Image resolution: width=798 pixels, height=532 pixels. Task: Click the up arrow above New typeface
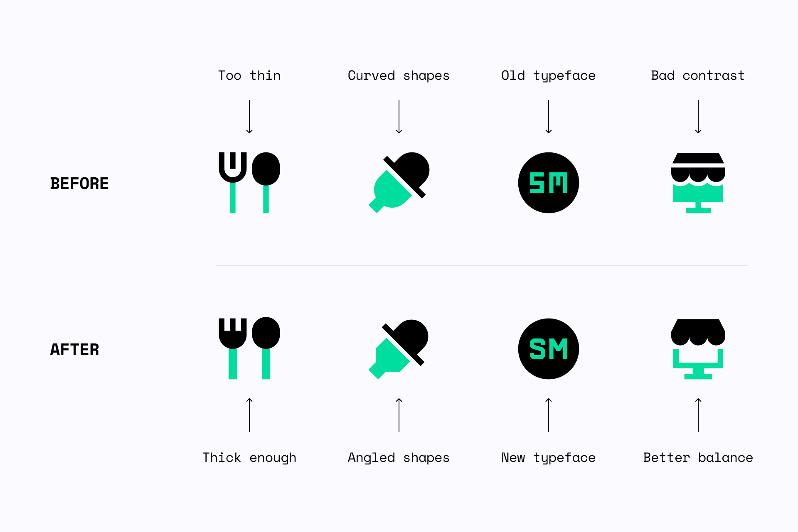549,415
